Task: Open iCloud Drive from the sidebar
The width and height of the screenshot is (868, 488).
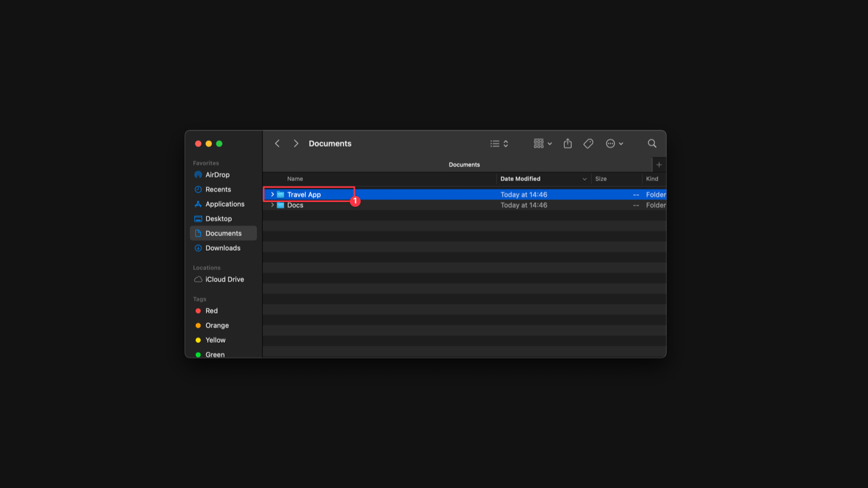Action: coord(224,279)
